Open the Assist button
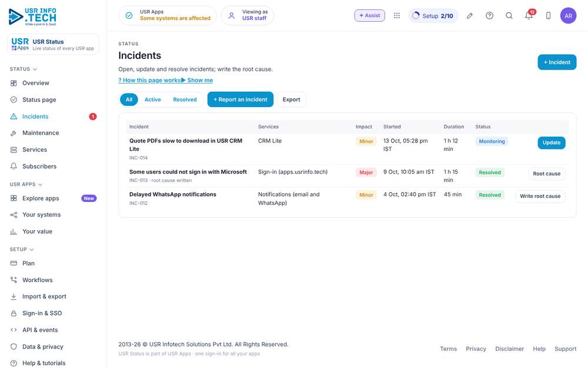Screen dimensions: 588x368 tap(369, 15)
